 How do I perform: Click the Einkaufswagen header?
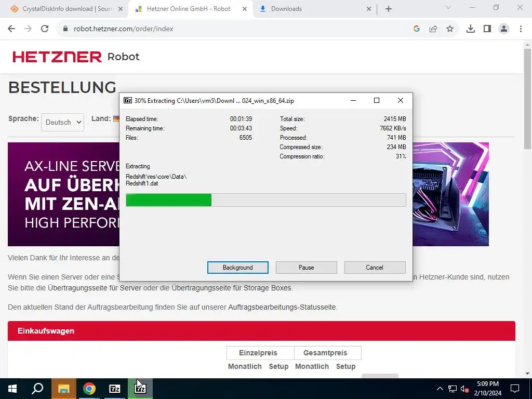[x=261, y=331]
